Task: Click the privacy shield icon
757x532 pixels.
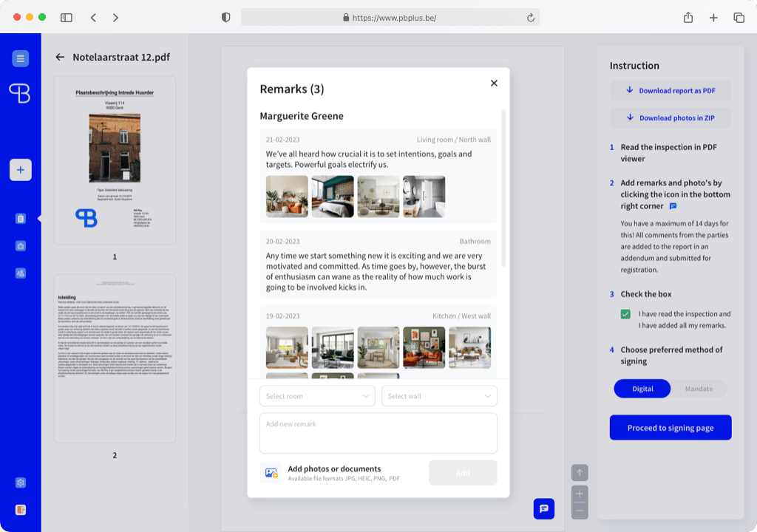Action: click(x=226, y=18)
